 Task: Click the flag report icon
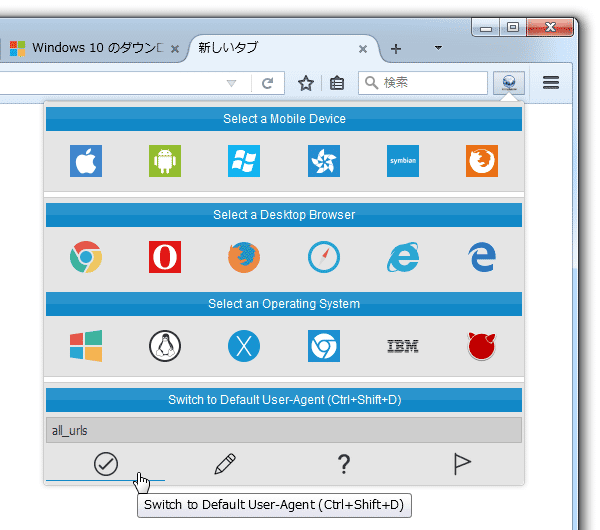click(462, 464)
